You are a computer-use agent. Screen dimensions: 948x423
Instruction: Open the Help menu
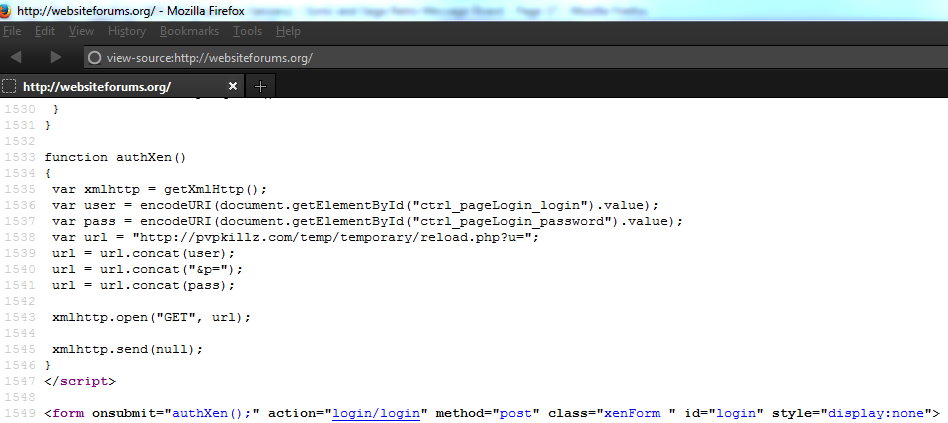coord(288,31)
